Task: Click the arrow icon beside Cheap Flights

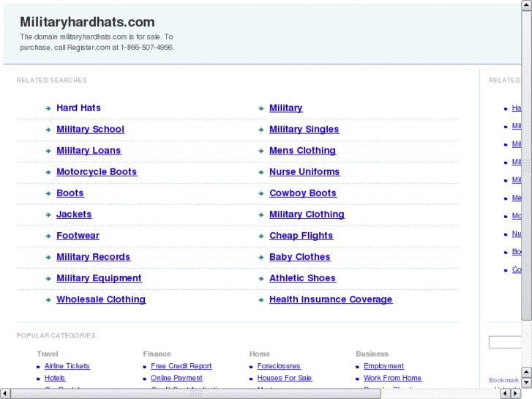Action: (261, 236)
